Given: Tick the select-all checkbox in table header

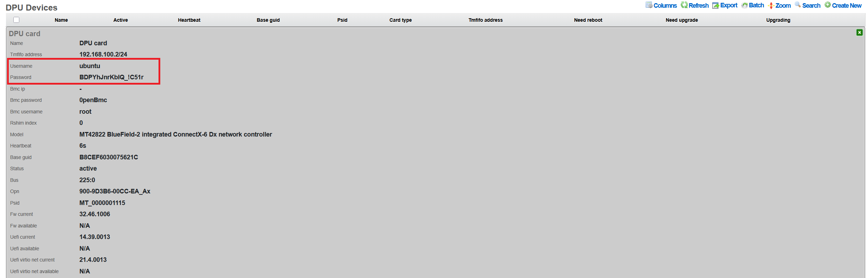Looking at the screenshot, I should pyautogui.click(x=16, y=20).
